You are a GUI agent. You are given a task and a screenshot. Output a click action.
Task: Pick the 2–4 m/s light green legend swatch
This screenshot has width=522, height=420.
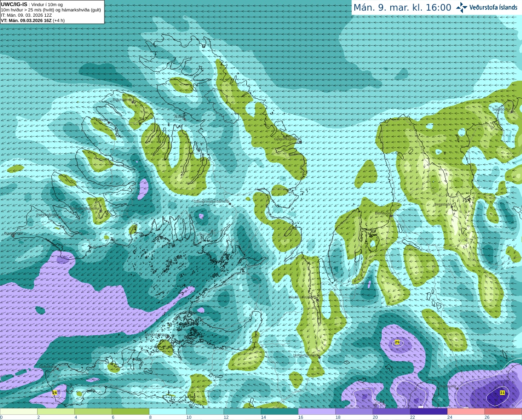coord(56,411)
